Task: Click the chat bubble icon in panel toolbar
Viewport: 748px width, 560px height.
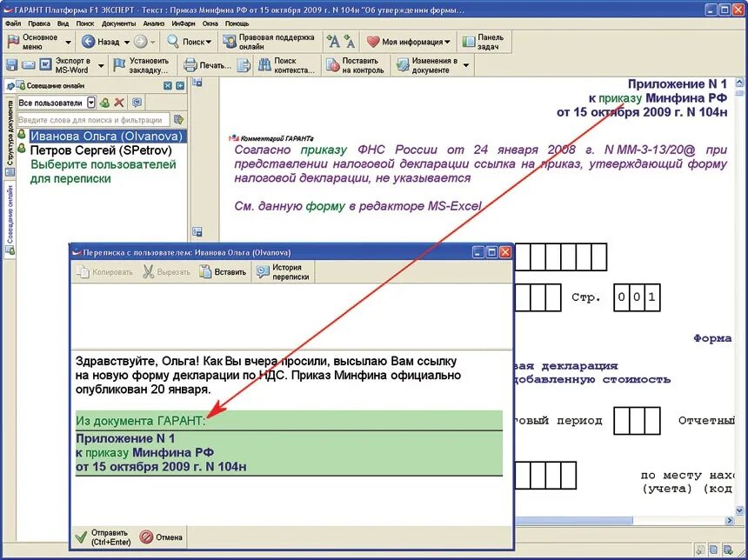Action: click(x=137, y=103)
